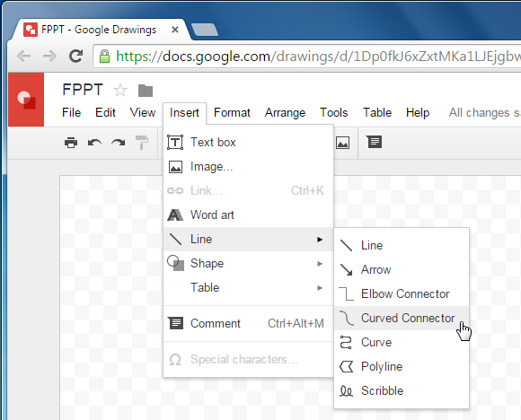521x420 pixels.
Task: Open the Format menu
Action: click(232, 112)
